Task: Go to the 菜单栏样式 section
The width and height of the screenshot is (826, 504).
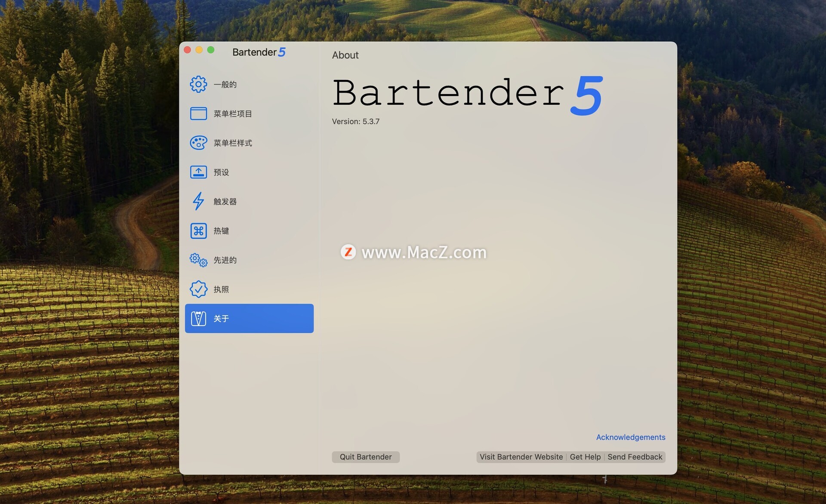Action: pos(249,143)
